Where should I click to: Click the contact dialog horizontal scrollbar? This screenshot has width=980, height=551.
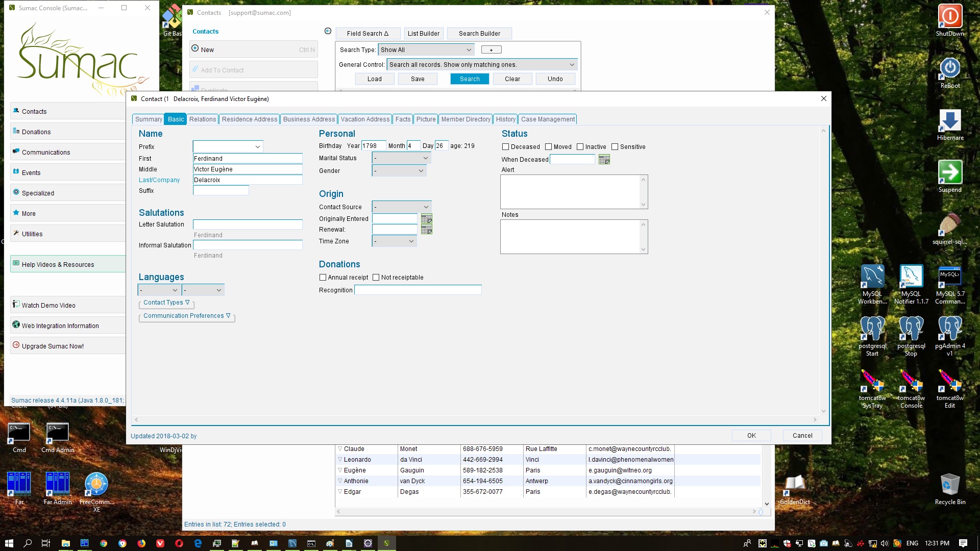[x=475, y=419]
